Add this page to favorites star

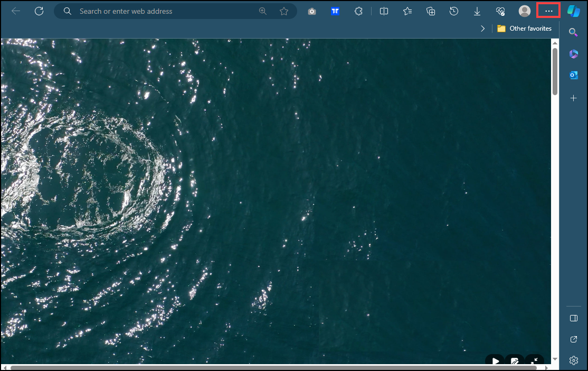coord(284,11)
